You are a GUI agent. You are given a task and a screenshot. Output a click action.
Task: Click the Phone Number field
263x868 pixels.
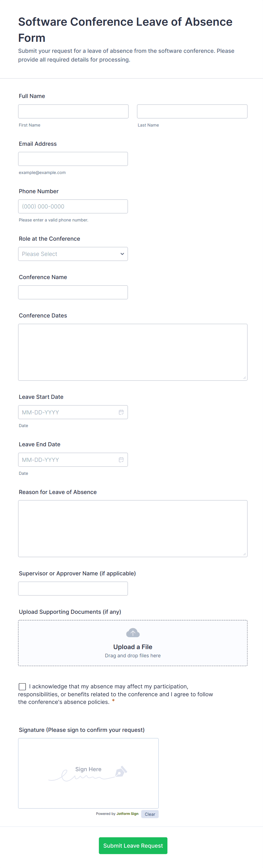point(73,206)
